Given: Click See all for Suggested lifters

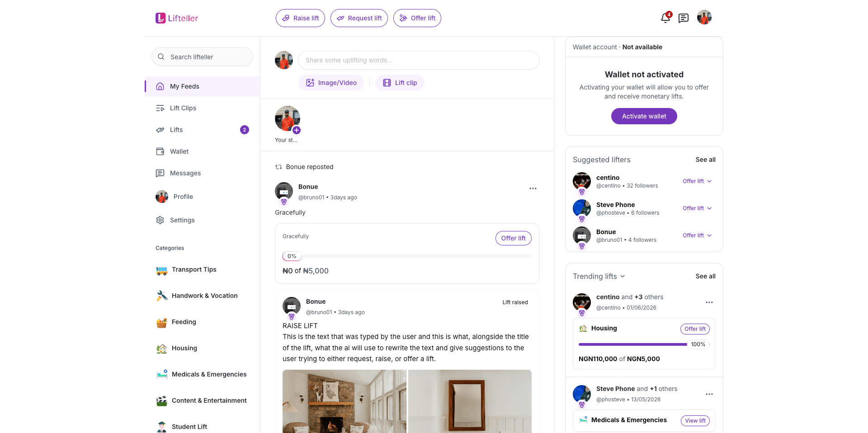Looking at the screenshot, I should click(705, 160).
